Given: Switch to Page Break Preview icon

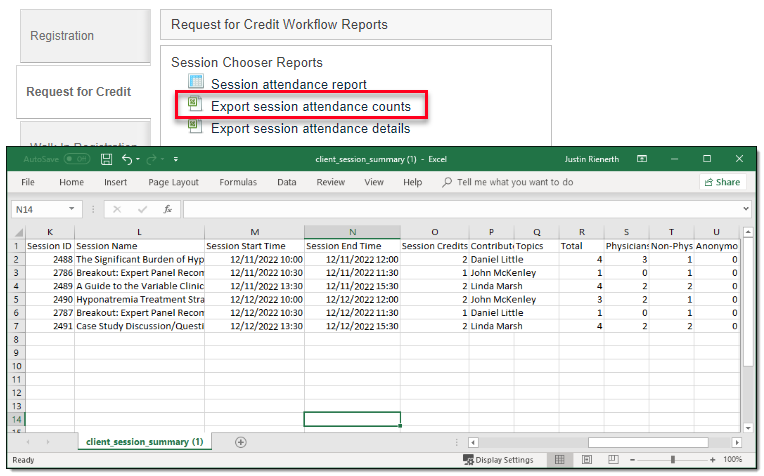Looking at the screenshot, I should point(613,459).
